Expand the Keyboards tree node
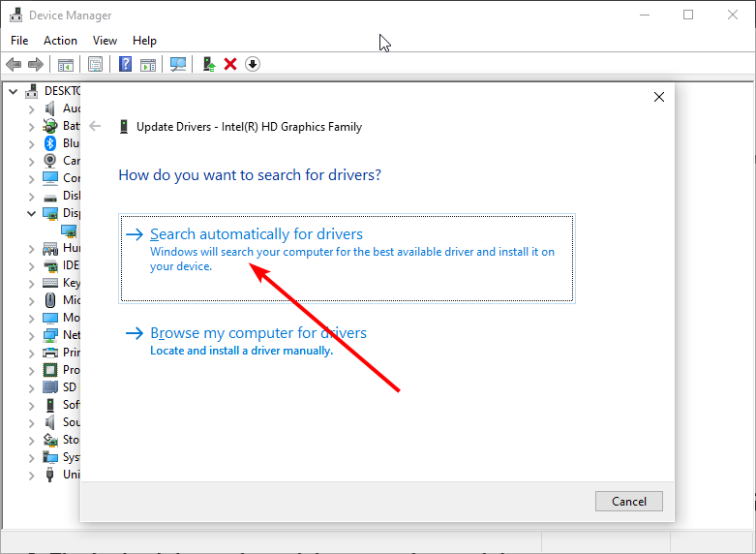The image size is (756, 554). point(31,284)
